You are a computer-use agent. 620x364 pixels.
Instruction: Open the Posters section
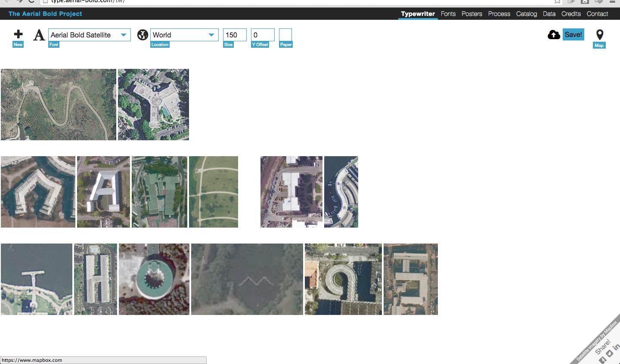(472, 14)
